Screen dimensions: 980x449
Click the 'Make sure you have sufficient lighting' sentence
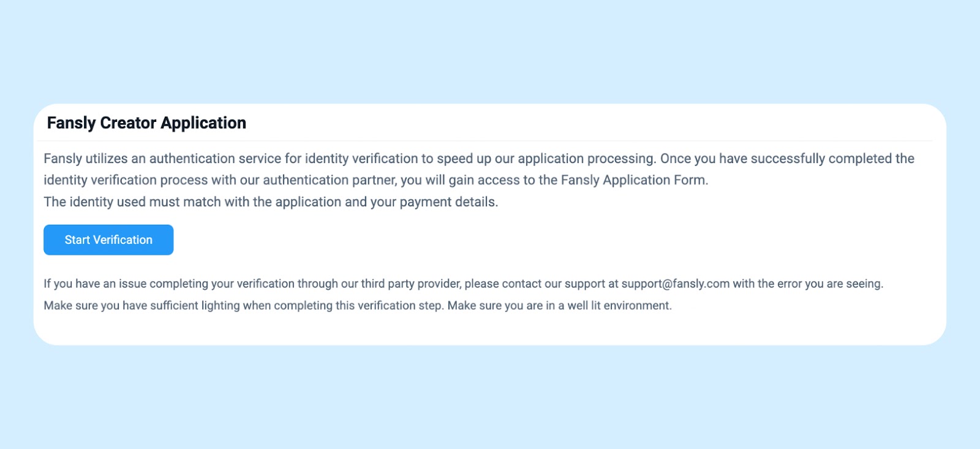244,305
